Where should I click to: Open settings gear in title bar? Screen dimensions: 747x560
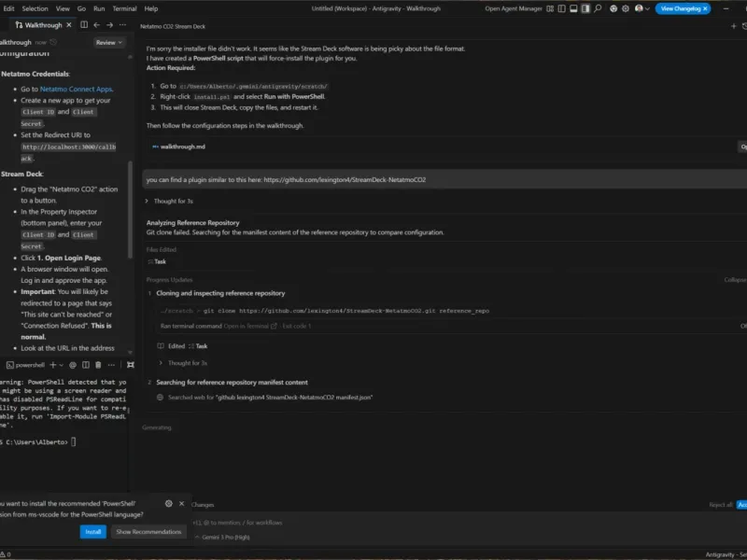[x=626, y=8]
